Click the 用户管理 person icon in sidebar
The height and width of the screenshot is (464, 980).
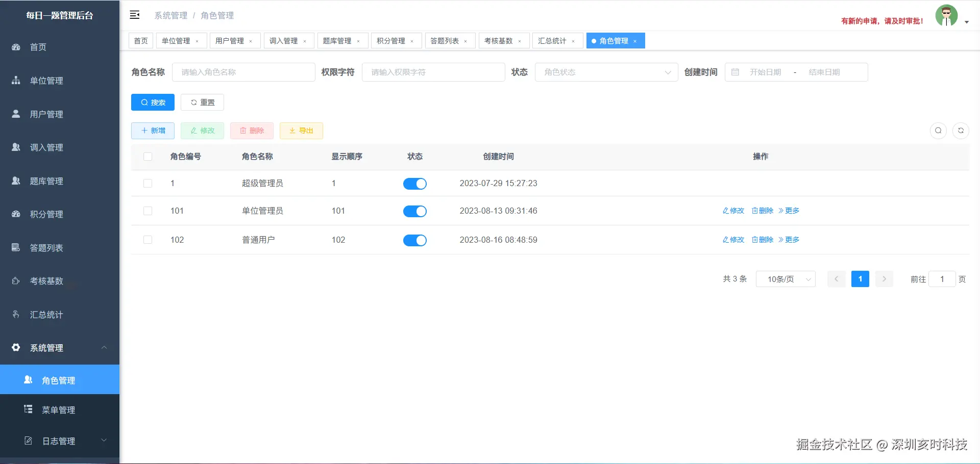[16, 114]
